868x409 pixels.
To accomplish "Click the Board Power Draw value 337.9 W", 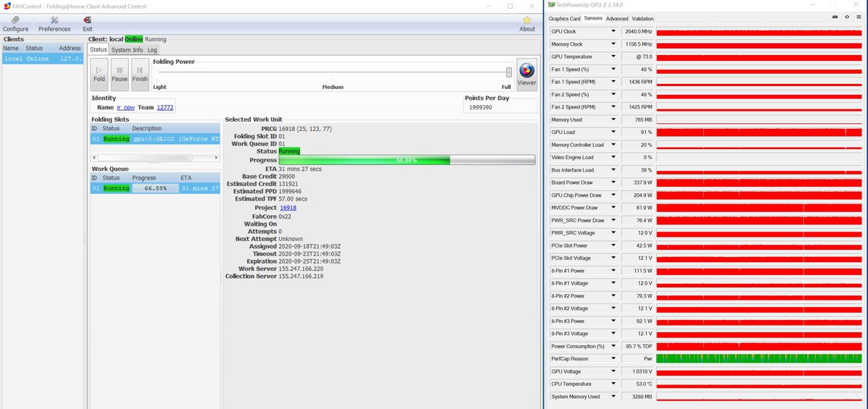I will (x=637, y=182).
